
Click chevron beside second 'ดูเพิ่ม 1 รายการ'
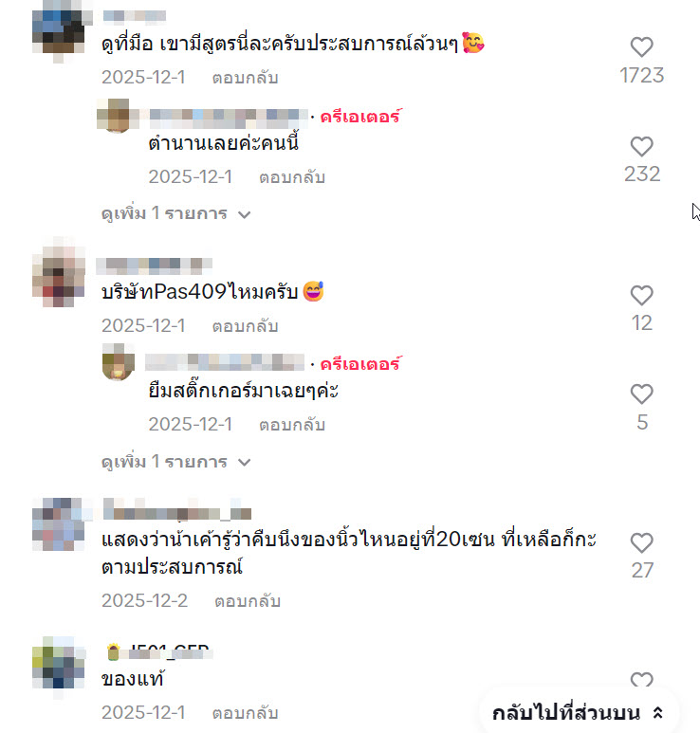pos(244,463)
